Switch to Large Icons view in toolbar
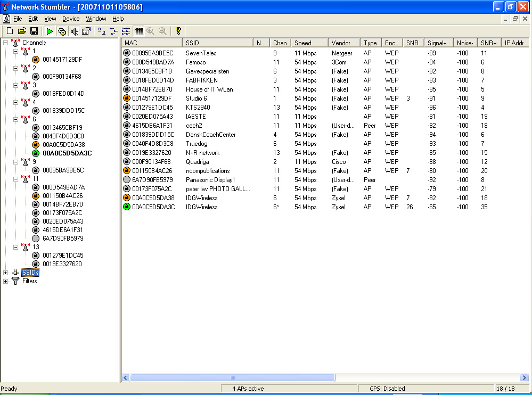 (102, 31)
